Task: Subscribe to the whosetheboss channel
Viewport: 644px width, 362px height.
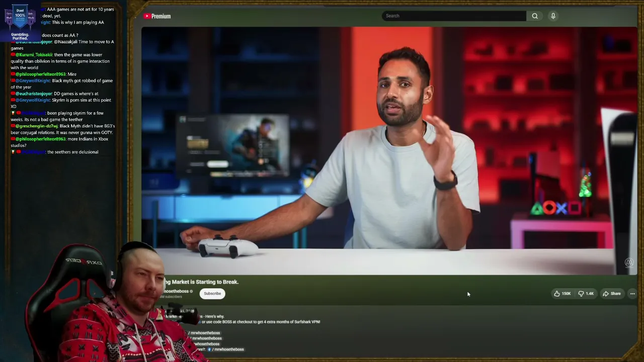Action: (x=212, y=294)
